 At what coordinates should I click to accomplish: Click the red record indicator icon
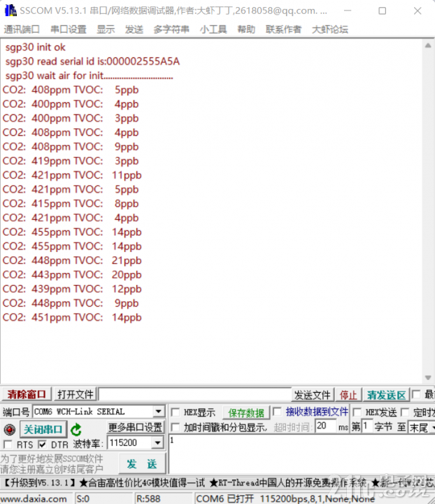point(9,429)
